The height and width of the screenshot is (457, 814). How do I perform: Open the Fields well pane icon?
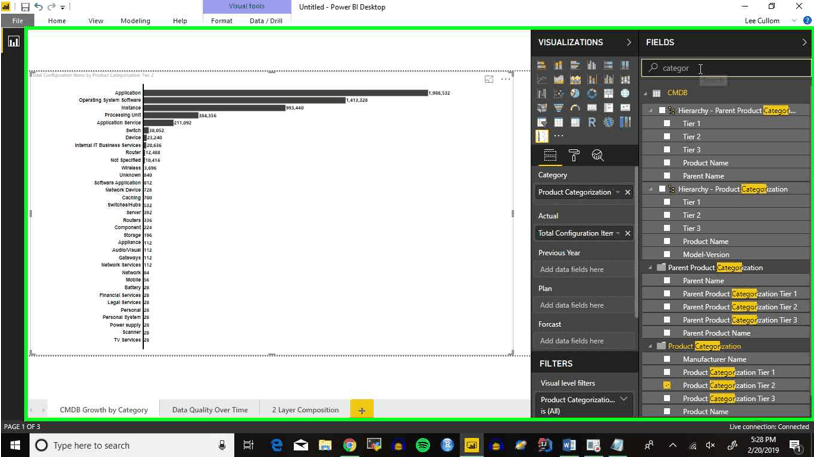550,155
